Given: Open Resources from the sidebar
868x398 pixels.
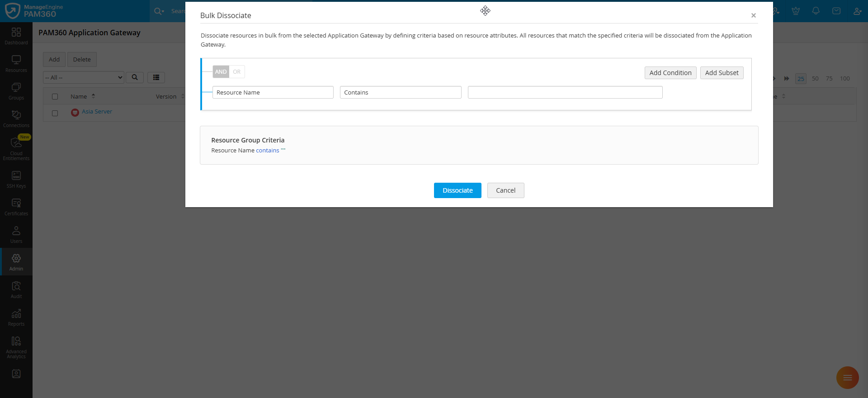Looking at the screenshot, I should point(16,63).
